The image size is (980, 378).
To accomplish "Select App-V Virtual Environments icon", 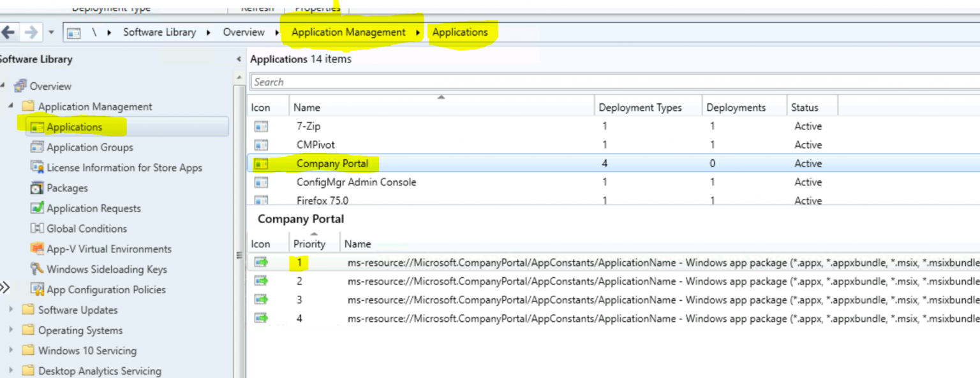I will click(x=38, y=249).
